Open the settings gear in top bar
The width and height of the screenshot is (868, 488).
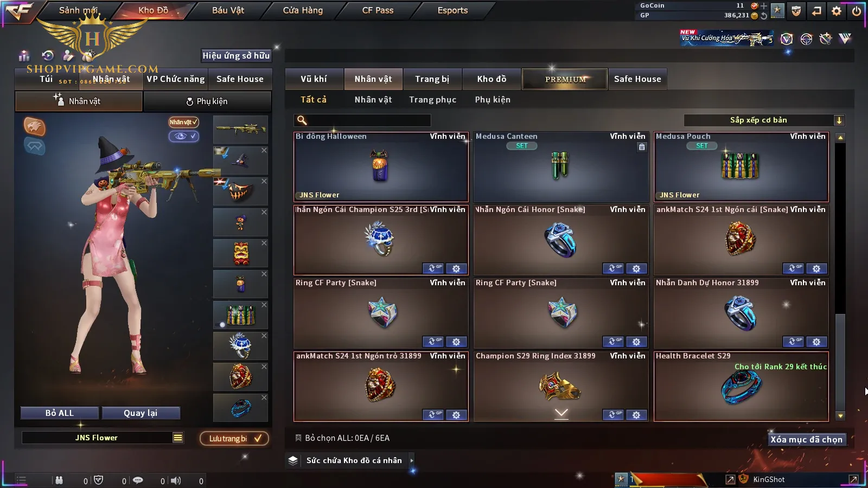pyautogui.click(x=836, y=10)
